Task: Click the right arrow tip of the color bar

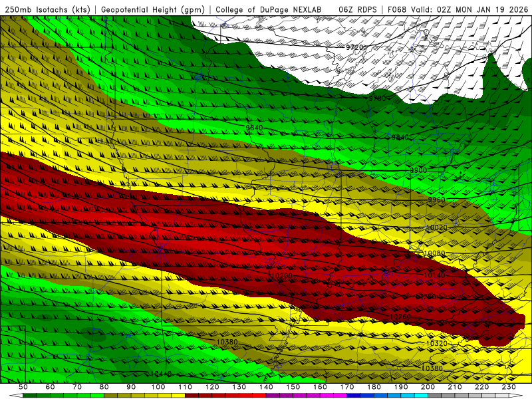Action: point(516,396)
